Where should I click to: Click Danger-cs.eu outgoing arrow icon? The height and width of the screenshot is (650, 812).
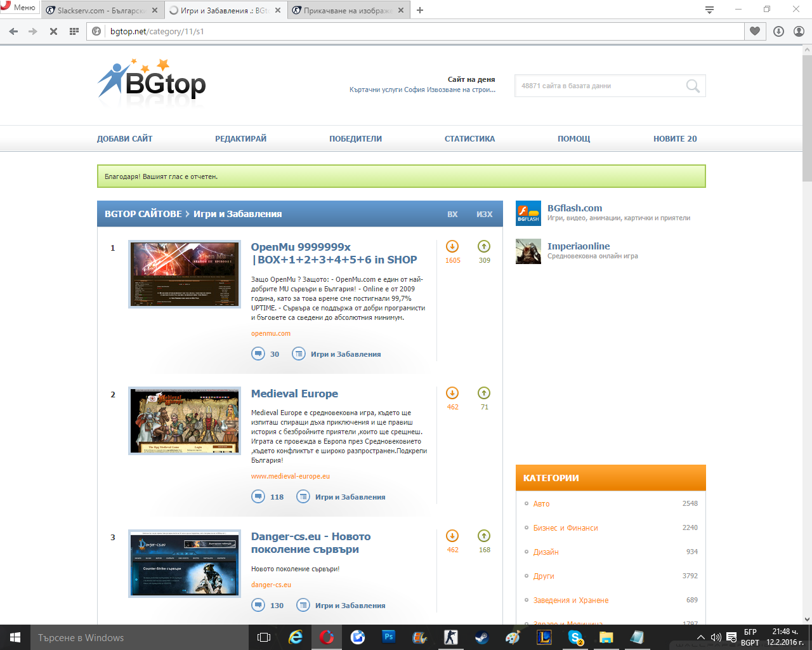[484, 536]
